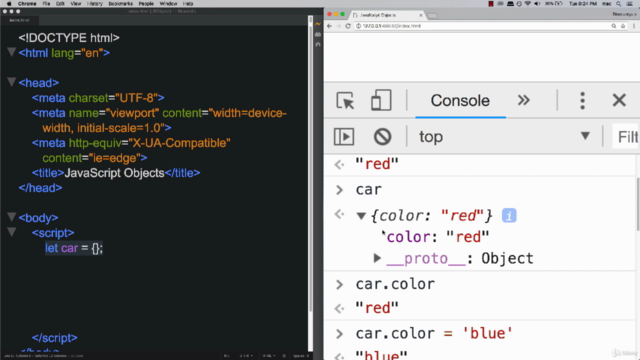Collapse the html tag fold arrow
Image resolution: width=640 pixels, height=360 pixels.
[11, 52]
